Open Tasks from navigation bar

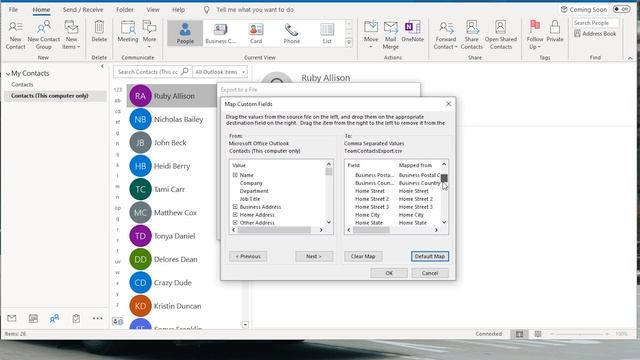tap(76, 318)
